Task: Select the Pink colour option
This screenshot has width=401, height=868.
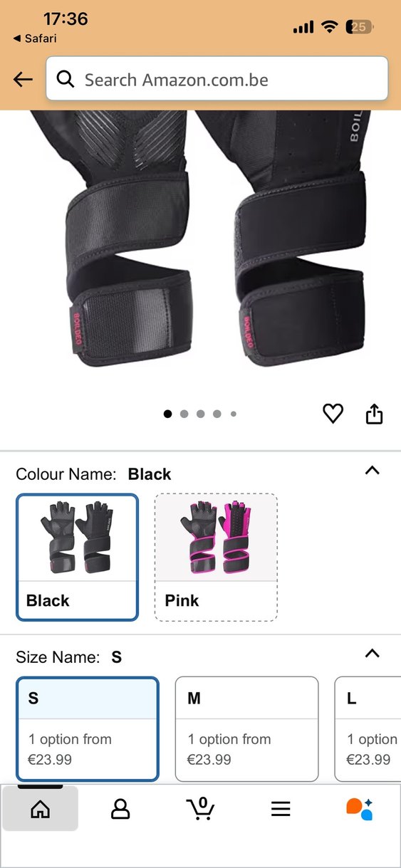Action: [216, 558]
